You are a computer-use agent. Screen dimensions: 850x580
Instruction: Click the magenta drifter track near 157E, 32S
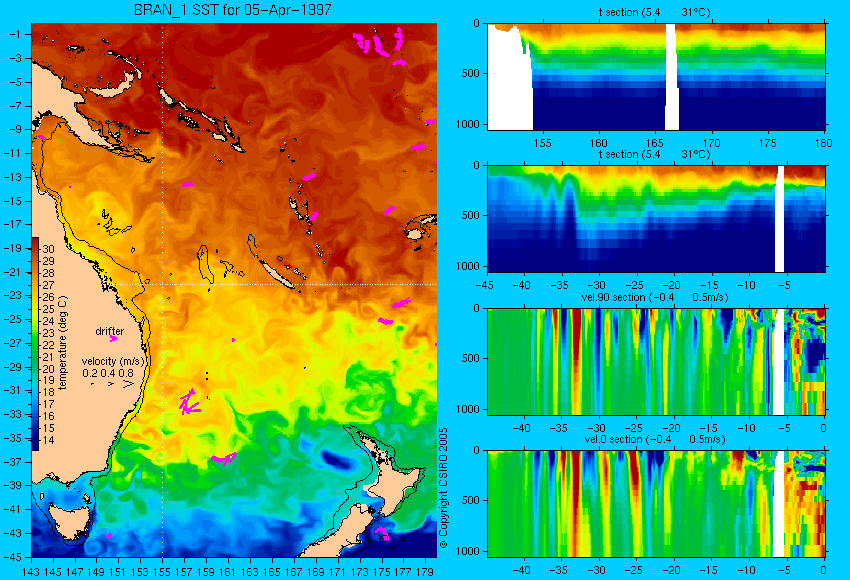click(189, 402)
